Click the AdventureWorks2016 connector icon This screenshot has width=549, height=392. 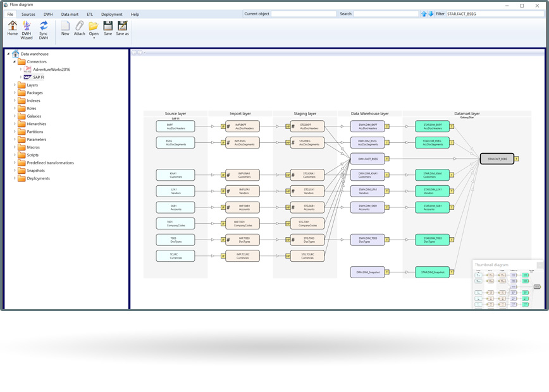tap(27, 70)
